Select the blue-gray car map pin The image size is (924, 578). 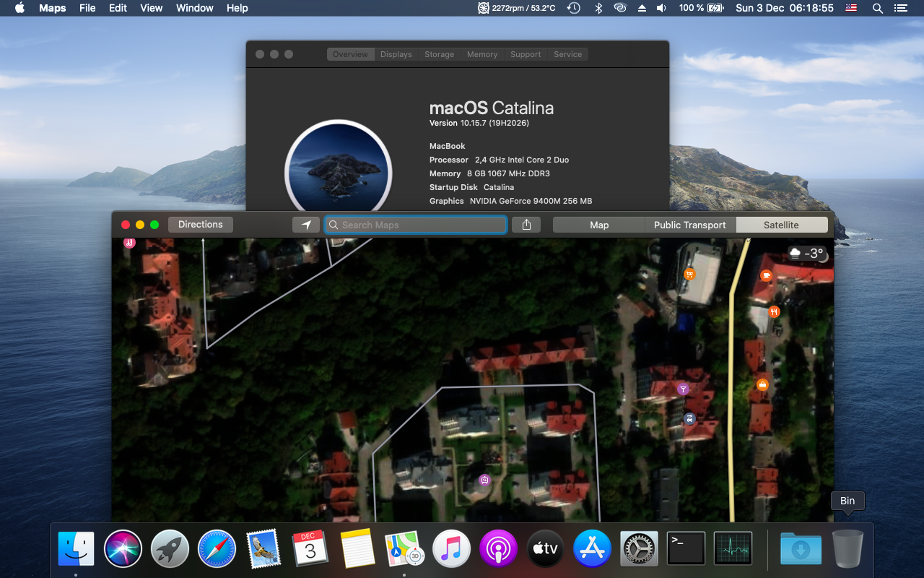pyautogui.click(x=689, y=418)
